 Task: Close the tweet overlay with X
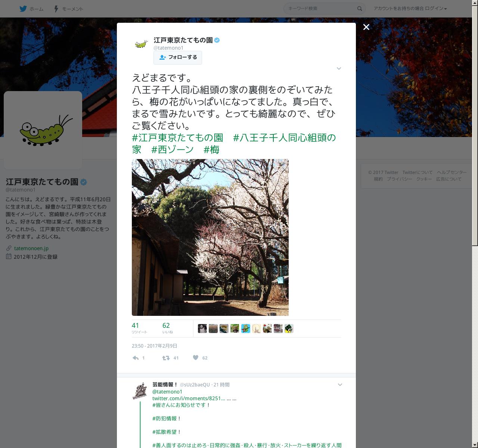click(x=366, y=27)
